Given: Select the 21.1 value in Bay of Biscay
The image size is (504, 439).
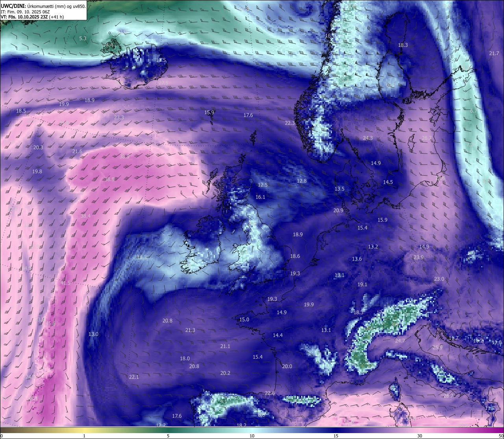Looking at the screenshot, I should pos(225,346).
